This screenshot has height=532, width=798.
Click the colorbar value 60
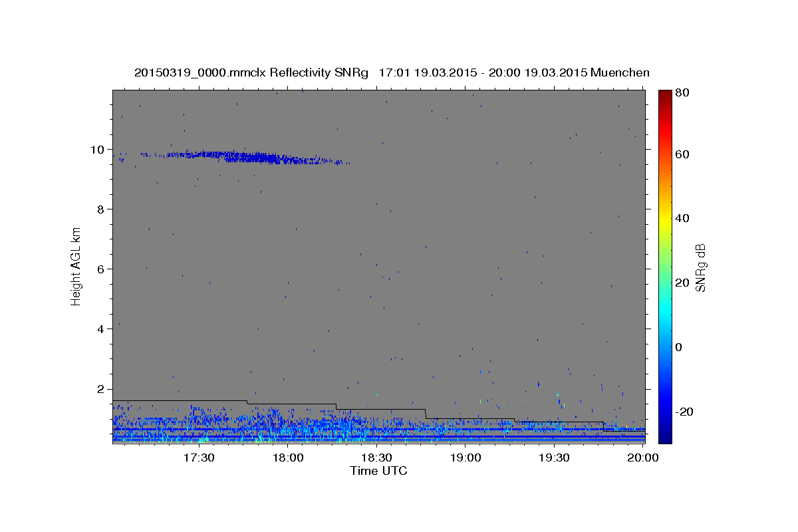point(682,154)
